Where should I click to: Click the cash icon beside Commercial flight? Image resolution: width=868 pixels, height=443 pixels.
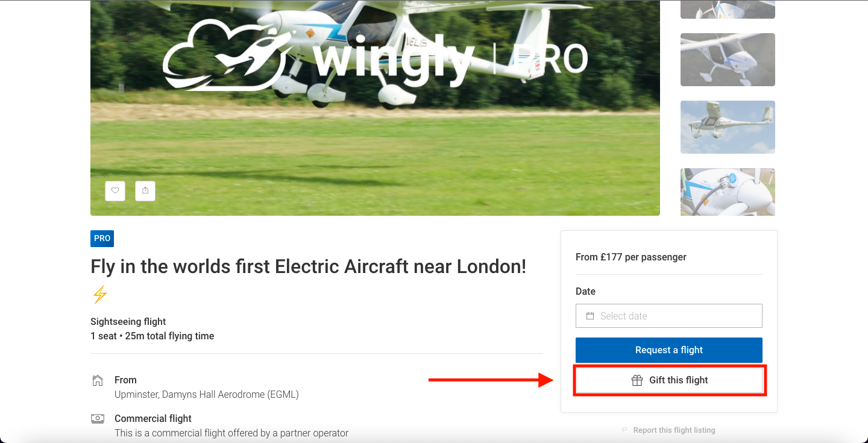(97, 418)
